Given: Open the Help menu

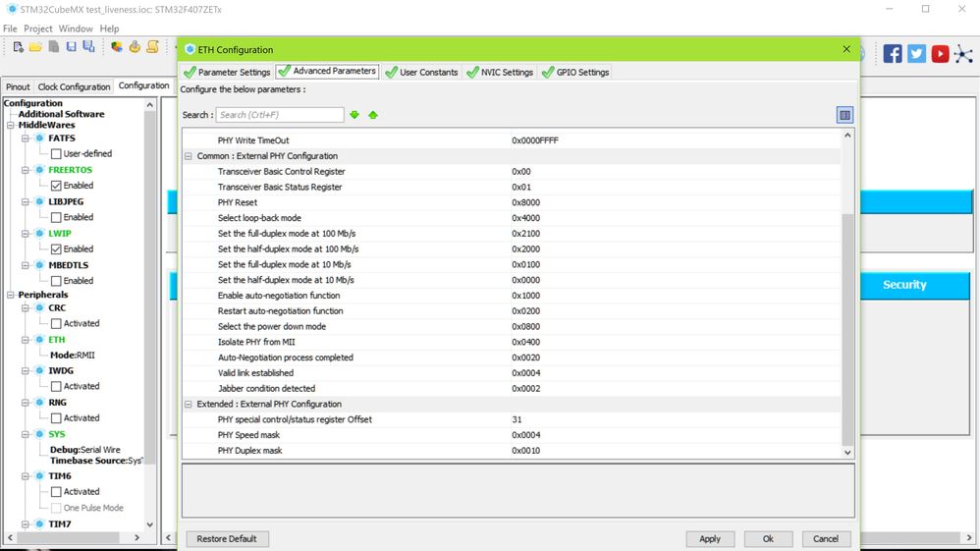Looking at the screenshot, I should tap(109, 28).
